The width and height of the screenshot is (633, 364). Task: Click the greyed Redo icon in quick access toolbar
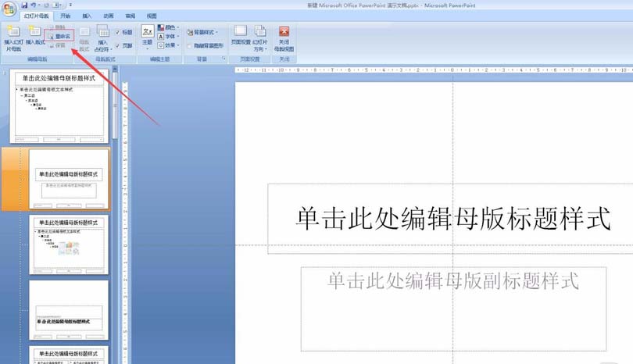(x=46, y=5)
